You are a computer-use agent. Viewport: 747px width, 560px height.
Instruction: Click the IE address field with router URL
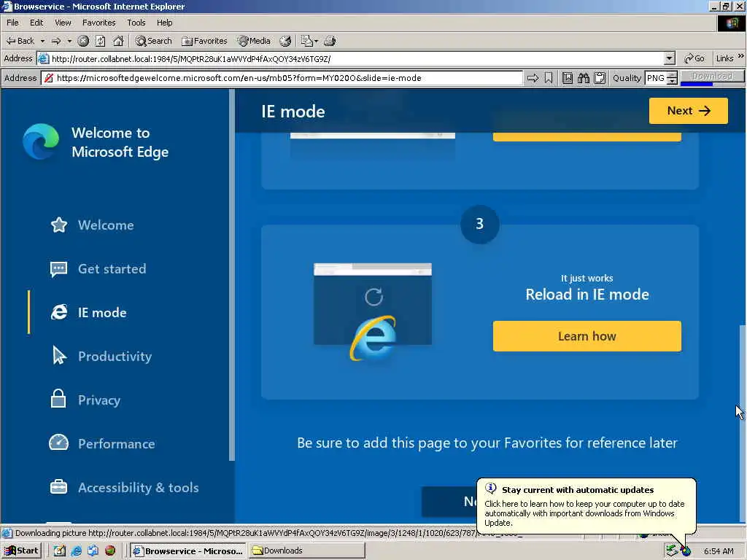pos(351,58)
